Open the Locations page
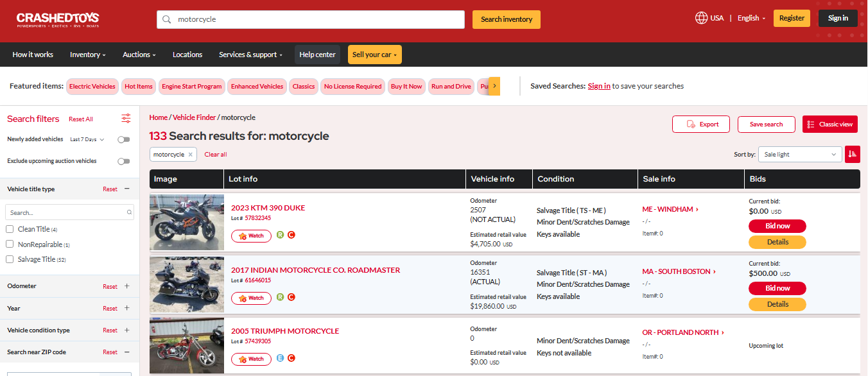Image resolution: width=868 pixels, height=376 pixels. coord(187,55)
